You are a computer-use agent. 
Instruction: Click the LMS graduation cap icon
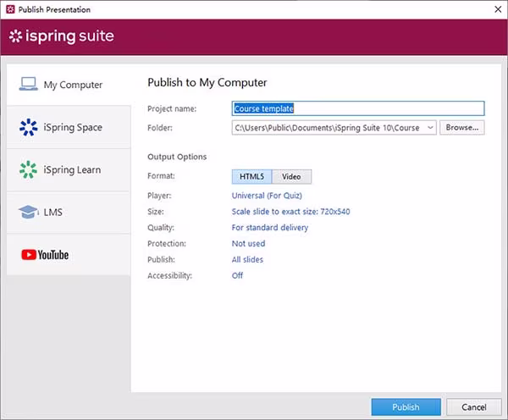(x=28, y=212)
